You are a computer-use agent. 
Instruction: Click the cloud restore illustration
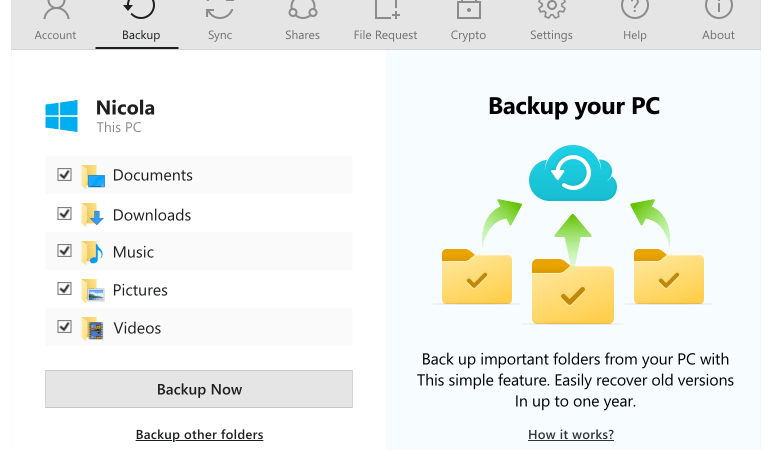(573, 173)
